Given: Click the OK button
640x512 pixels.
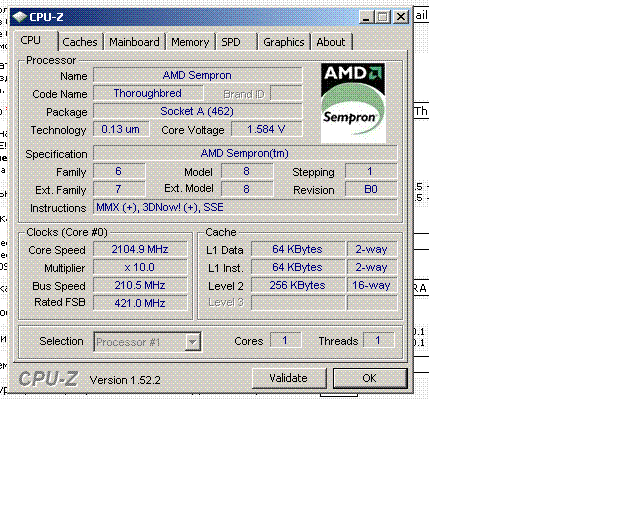Looking at the screenshot, I should point(370,378).
